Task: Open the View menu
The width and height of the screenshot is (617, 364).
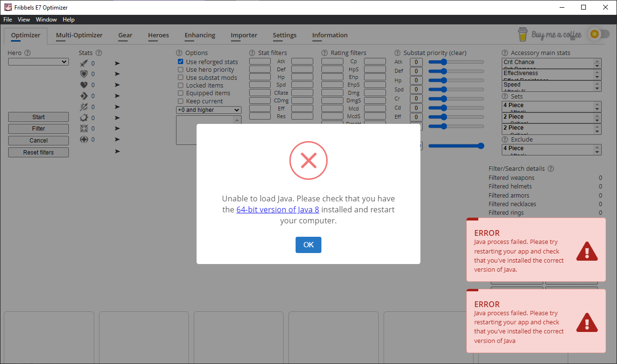Action: click(23, 20)
